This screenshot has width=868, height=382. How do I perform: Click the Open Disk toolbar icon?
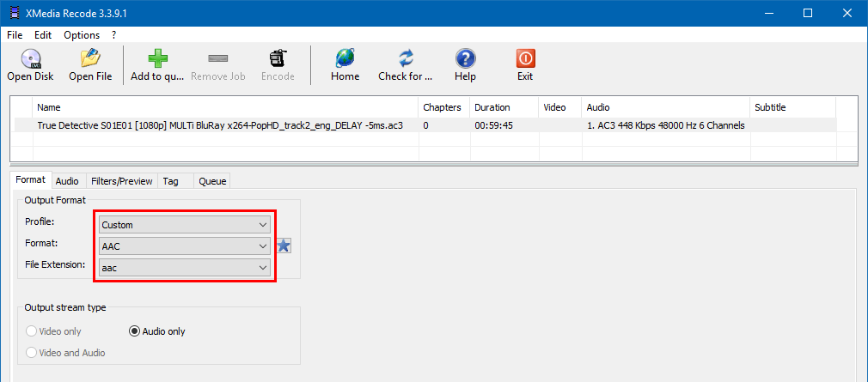click(x=30, y=58)
